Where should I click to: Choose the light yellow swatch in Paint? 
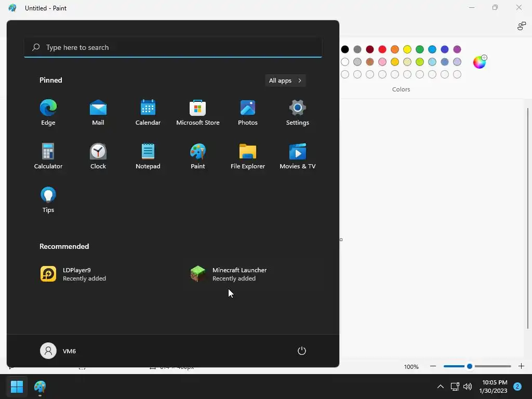407,62
